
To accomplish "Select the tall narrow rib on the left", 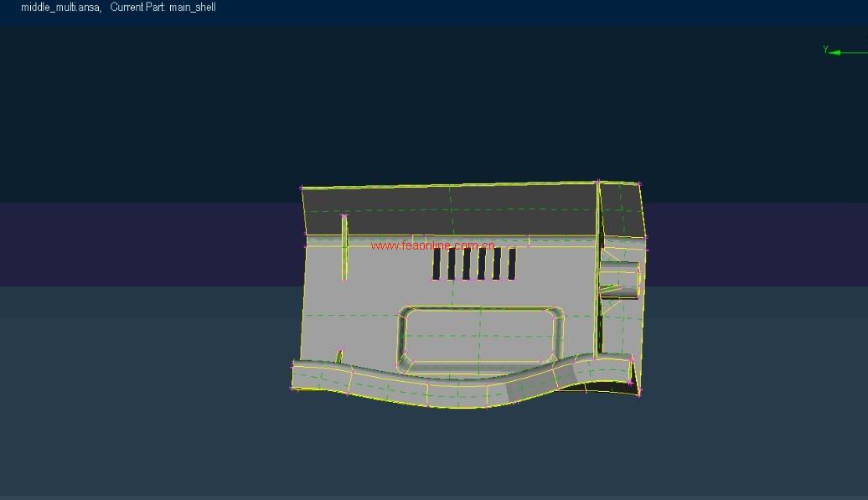I will (x=344, y=247).
